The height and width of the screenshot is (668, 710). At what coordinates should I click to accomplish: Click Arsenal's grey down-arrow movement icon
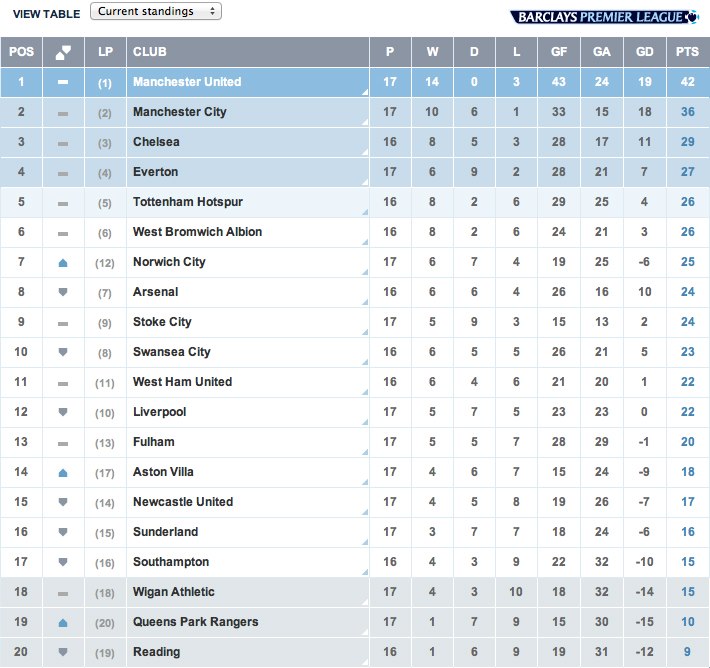(x=63, y=292)
